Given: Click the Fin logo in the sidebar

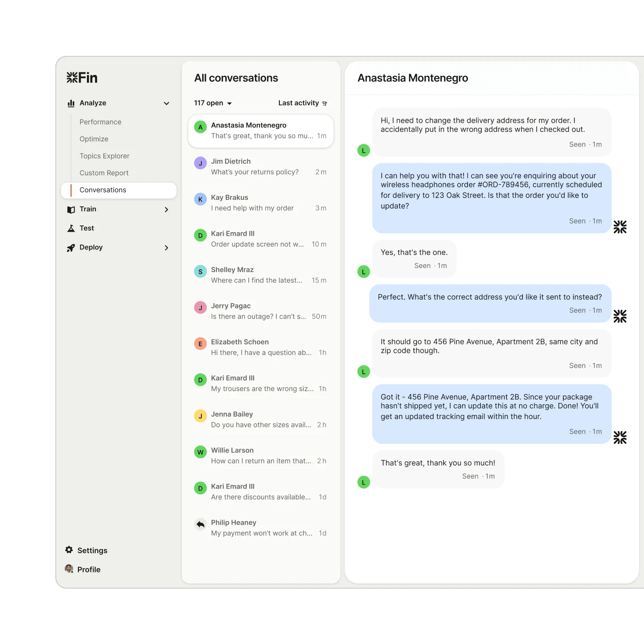Looking at the screenshot, I should [x=82, y=78].
